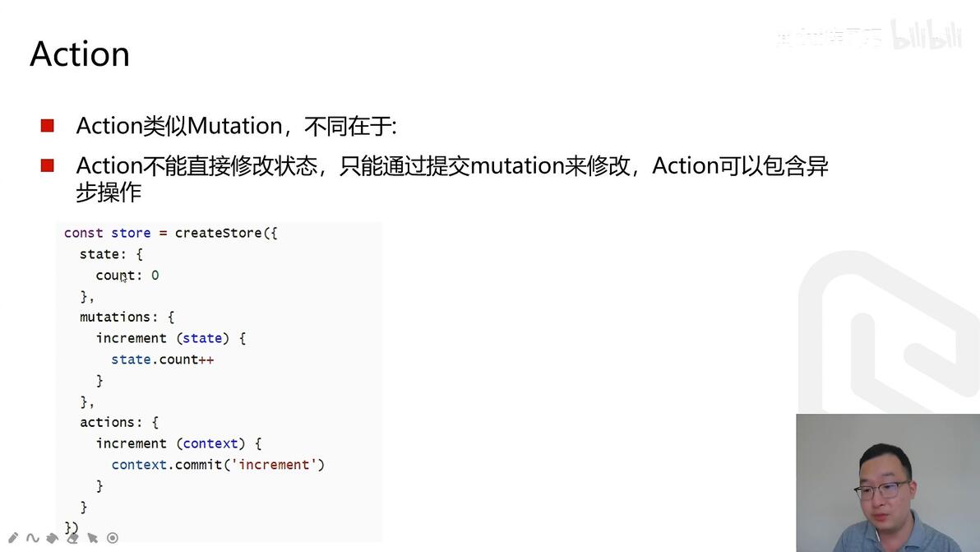Choose the highlighter marker tool
Image resolution: width=980 pixels, height=552 pixels.
pos(53,538)
